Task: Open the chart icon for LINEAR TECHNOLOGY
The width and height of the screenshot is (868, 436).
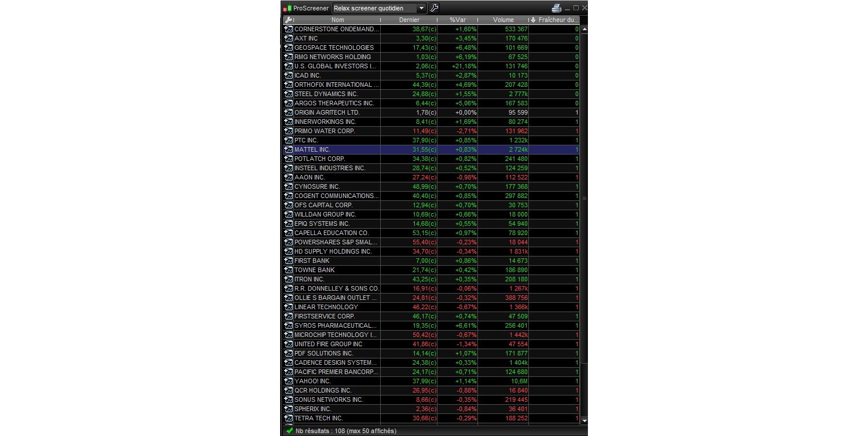Action: click(x=289, y=307)
